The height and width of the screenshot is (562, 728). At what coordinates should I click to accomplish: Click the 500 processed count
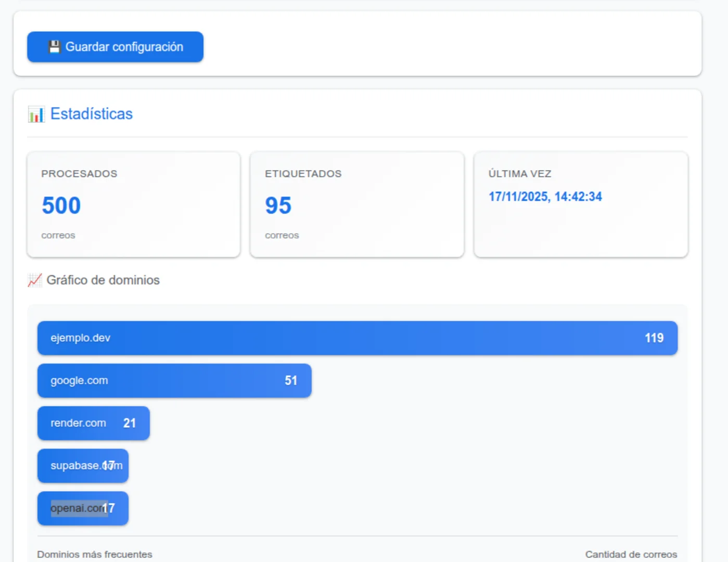click(61, 206)
